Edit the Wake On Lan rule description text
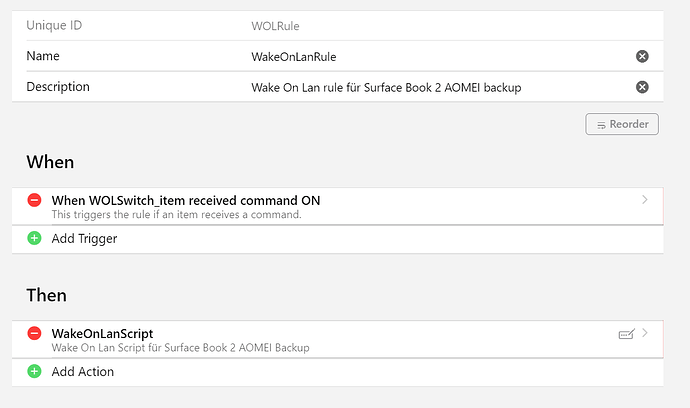 coord(386,88)
